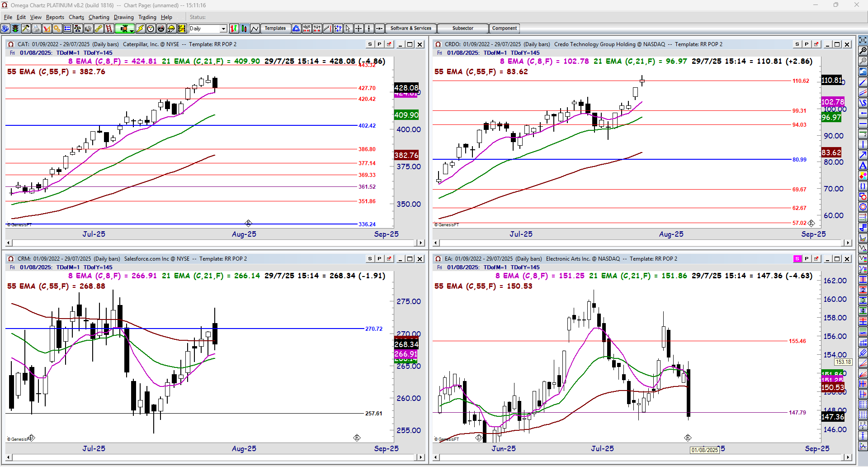This screenshot has height=467, width=868.
Task: Toggle the magenta S button on EA chart
Action: (x=797, y=259)
